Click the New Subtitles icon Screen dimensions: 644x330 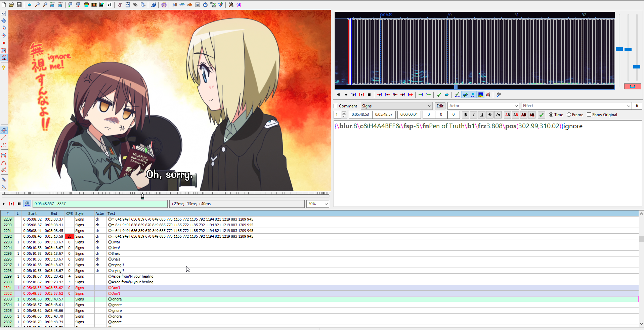[x=4, y=5]
